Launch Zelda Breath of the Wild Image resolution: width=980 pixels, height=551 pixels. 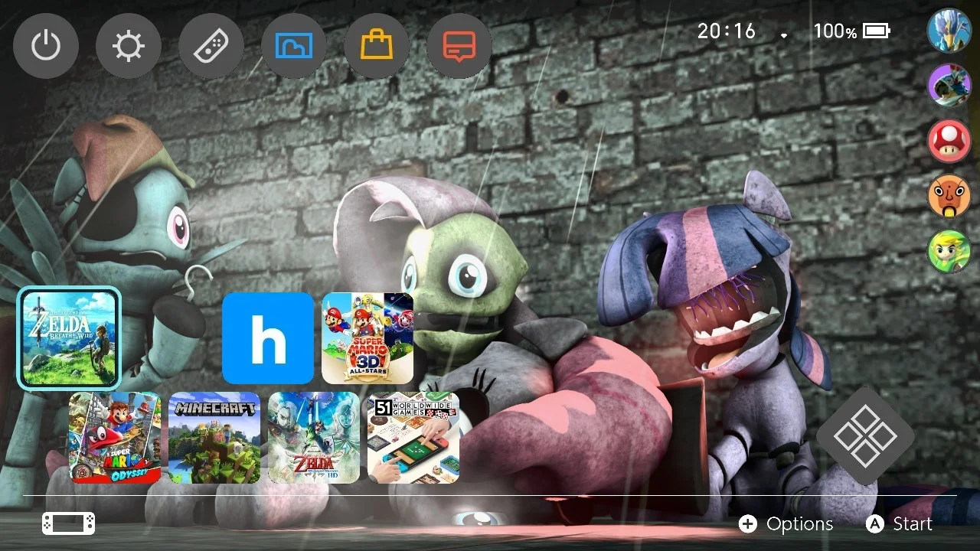click(x=70, y=338)
